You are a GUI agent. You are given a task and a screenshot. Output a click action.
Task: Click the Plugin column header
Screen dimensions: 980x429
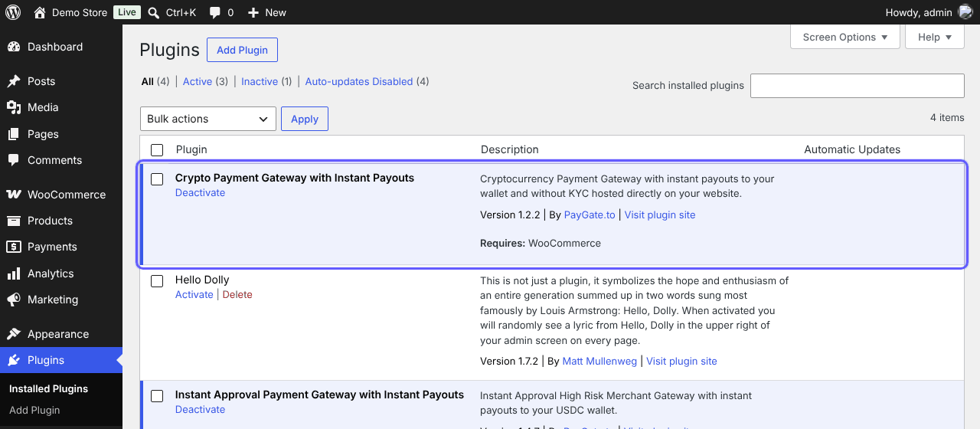coord(191,149)
